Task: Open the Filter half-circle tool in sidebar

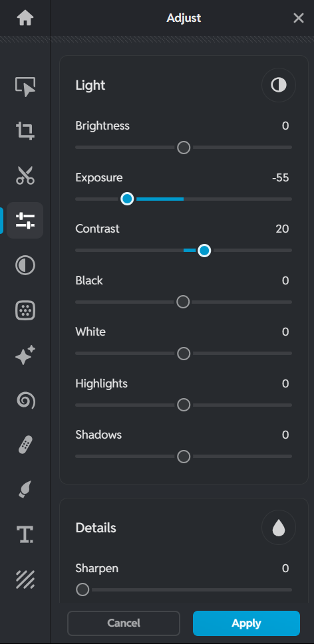Action: pos(25,265)
